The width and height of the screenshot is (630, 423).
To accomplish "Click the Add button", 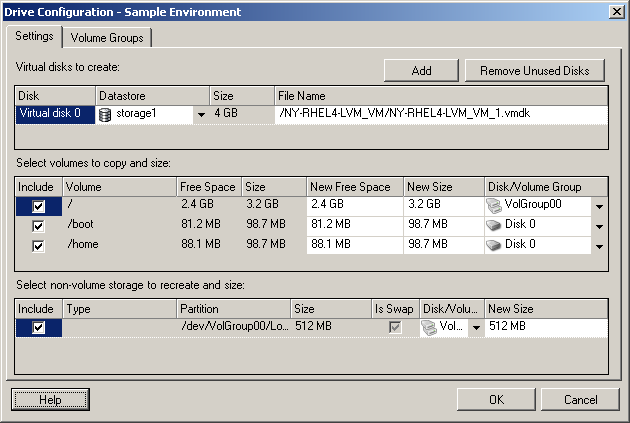I will click(x=421, y=70).
